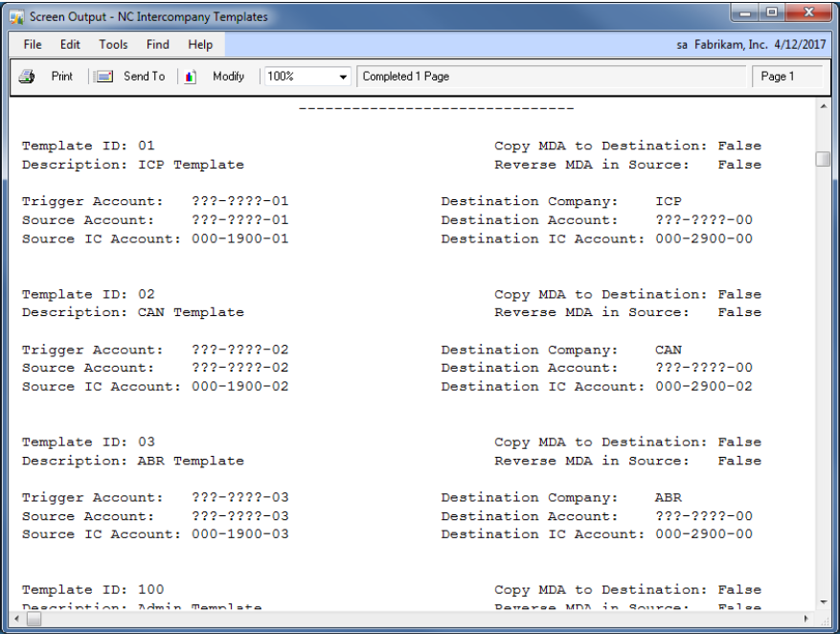Screen dimensions: 840x634
Task: Open the File menu
Action: (x=32, y=45)
